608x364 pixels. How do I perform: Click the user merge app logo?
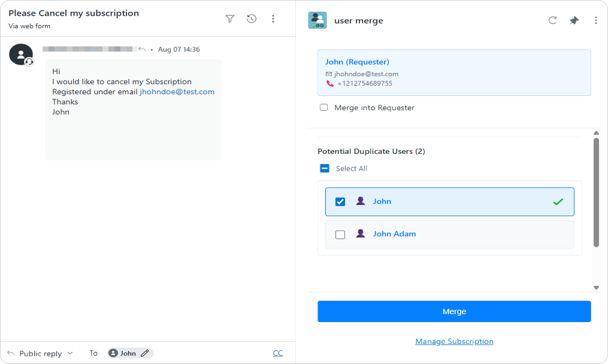point(317,20)
